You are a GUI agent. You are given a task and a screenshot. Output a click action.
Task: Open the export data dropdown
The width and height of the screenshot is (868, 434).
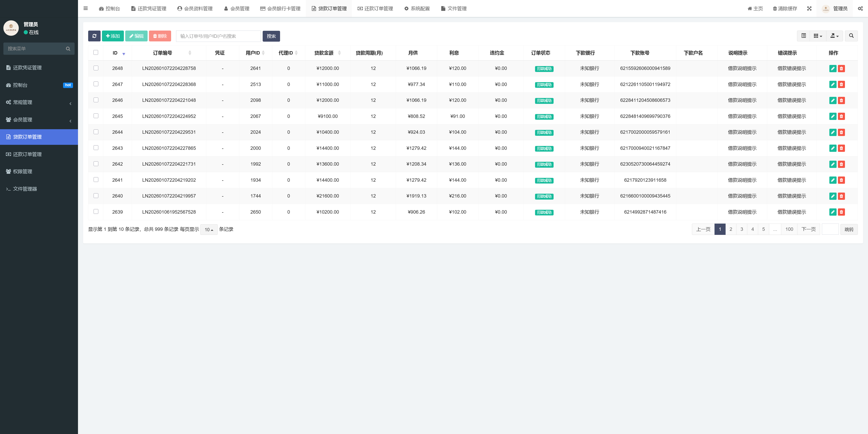coord(834,36)
